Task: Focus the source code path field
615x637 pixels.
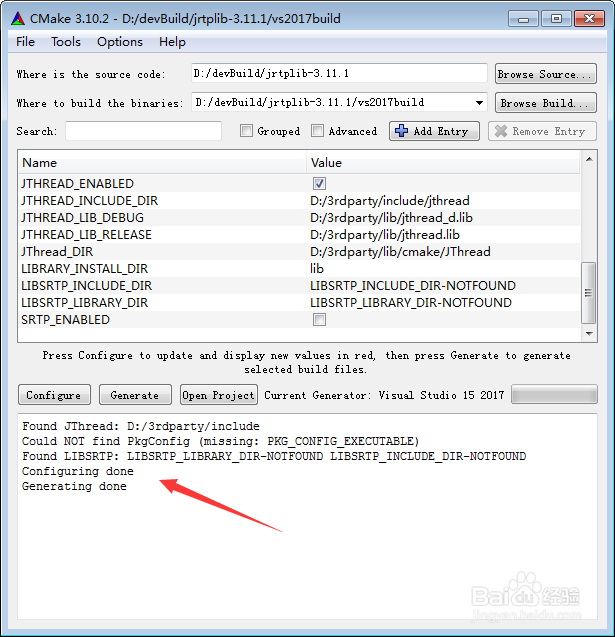Action: pos(339,74)
